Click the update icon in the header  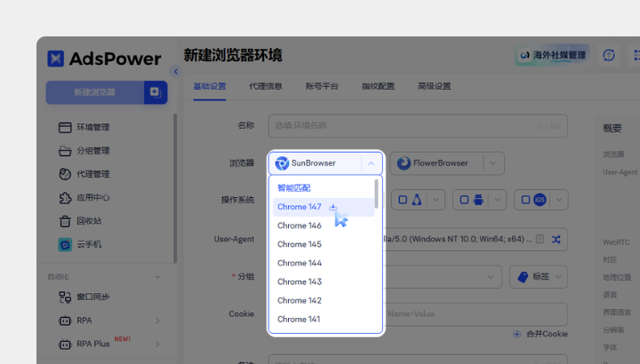point(609,55)
